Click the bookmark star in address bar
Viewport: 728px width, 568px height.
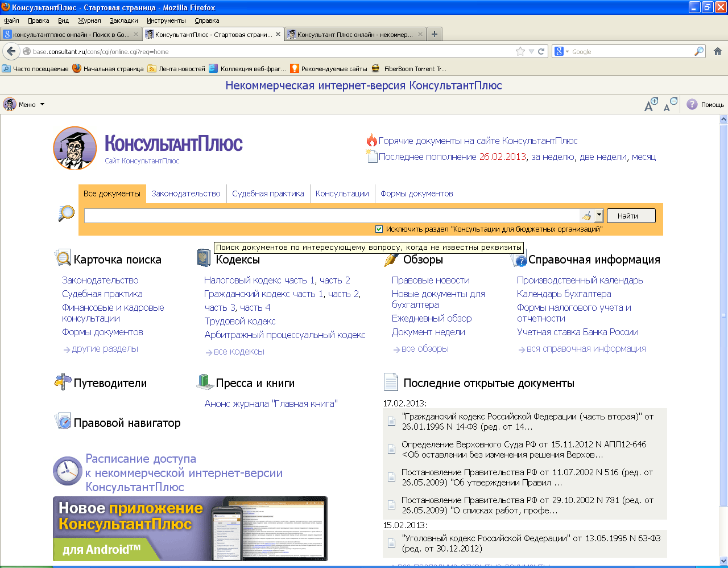[x=520, y=51]
